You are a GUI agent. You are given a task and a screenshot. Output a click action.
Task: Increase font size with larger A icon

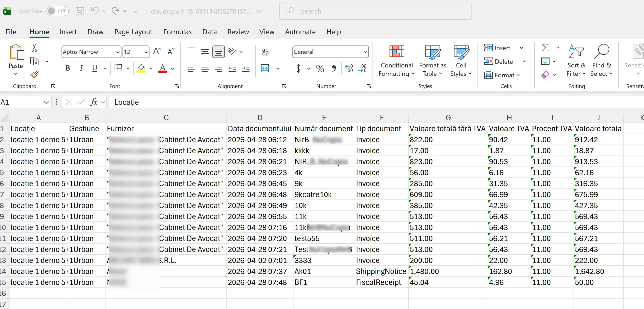[157, 51]
